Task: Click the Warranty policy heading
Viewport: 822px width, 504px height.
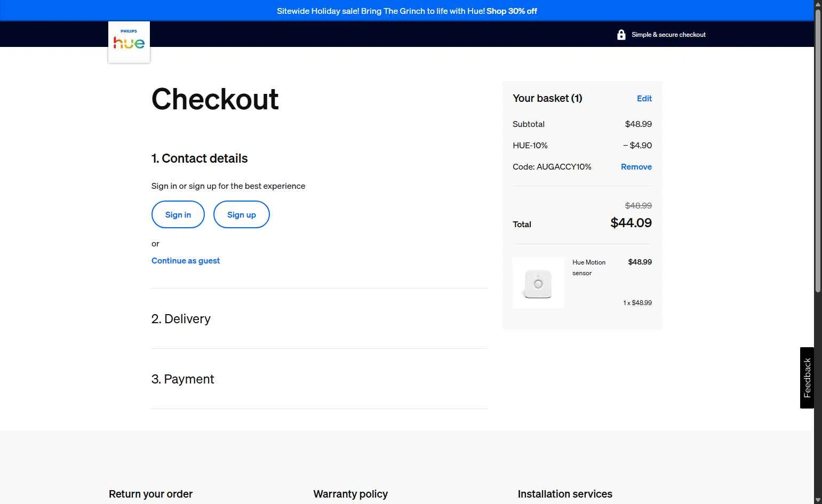Action: point(350,494)
